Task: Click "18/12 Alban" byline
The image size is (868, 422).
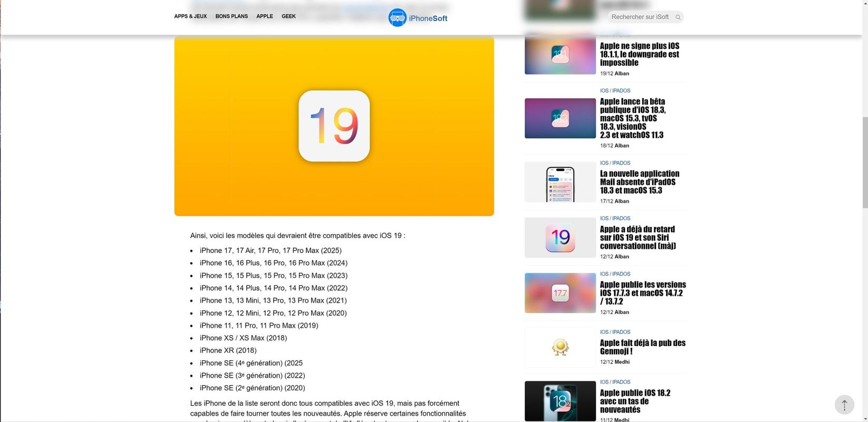Action: [614, 146]
